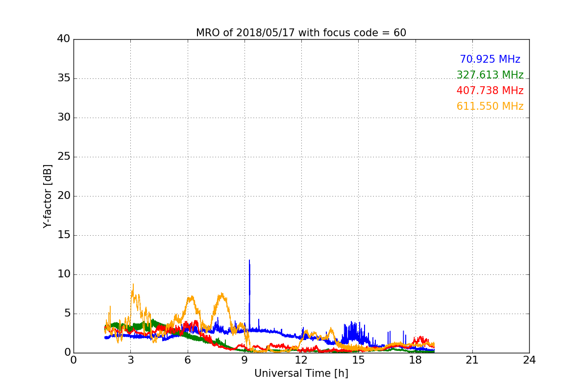Click the x-axis tick label 24
This screenshot has height=392, width=588.
529,360
